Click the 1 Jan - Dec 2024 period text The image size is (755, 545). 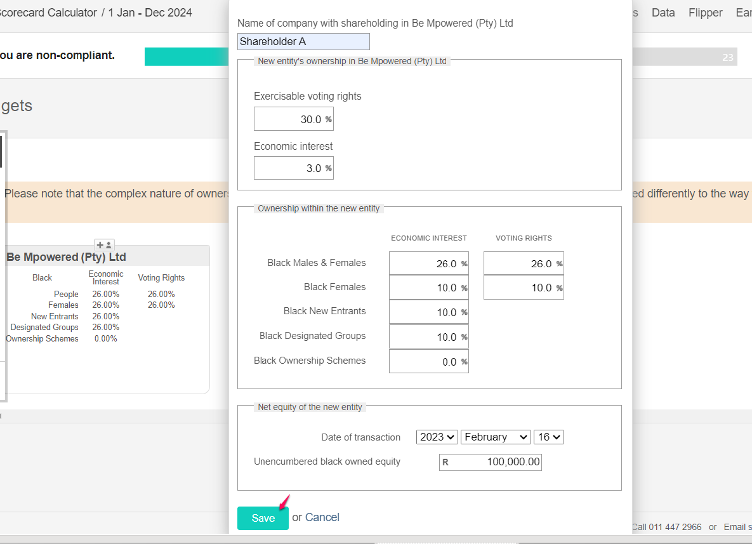point(150,13)
